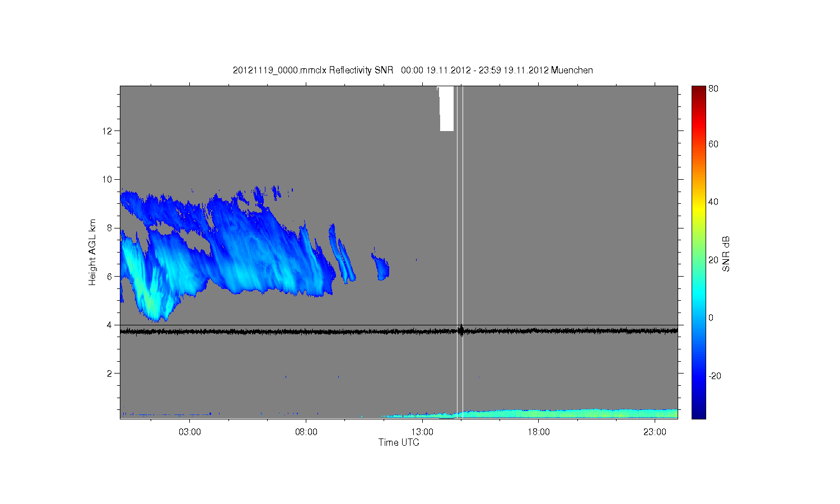Click the plot title text starting with 20121119_0000.mmclx
This screenshot has width=840, height=504.
coord(413,70)
